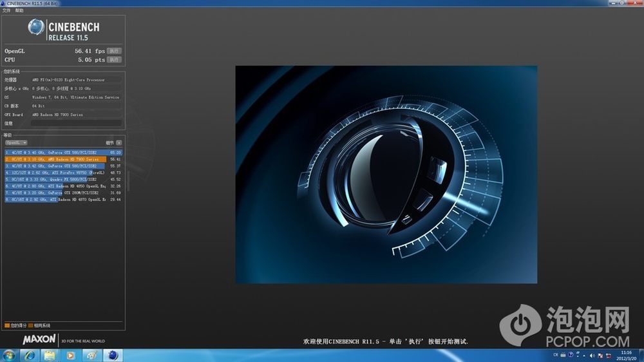Open Windows Media Player taskbar icon
This screenshot has width=644, height=362.
(x=70, y=356)
